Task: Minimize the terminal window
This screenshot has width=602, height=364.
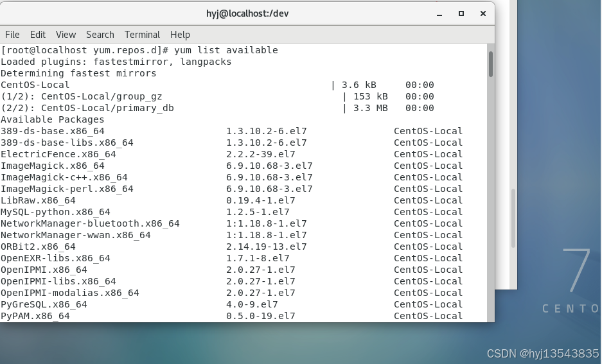Action: coord(439,14)
